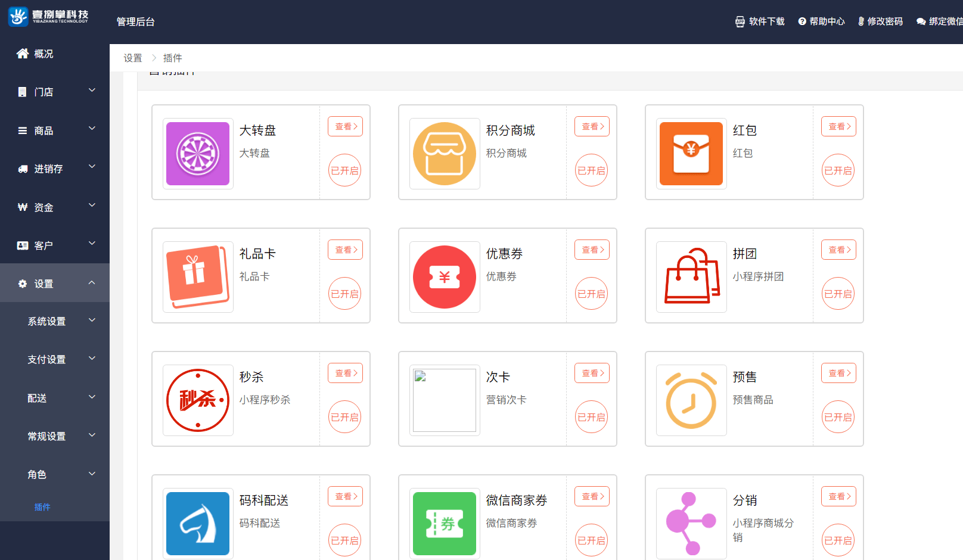Toggle 已开启 status for 大转盘
Image resolution: width=963 pixels, height=560 pixels.
345,170
